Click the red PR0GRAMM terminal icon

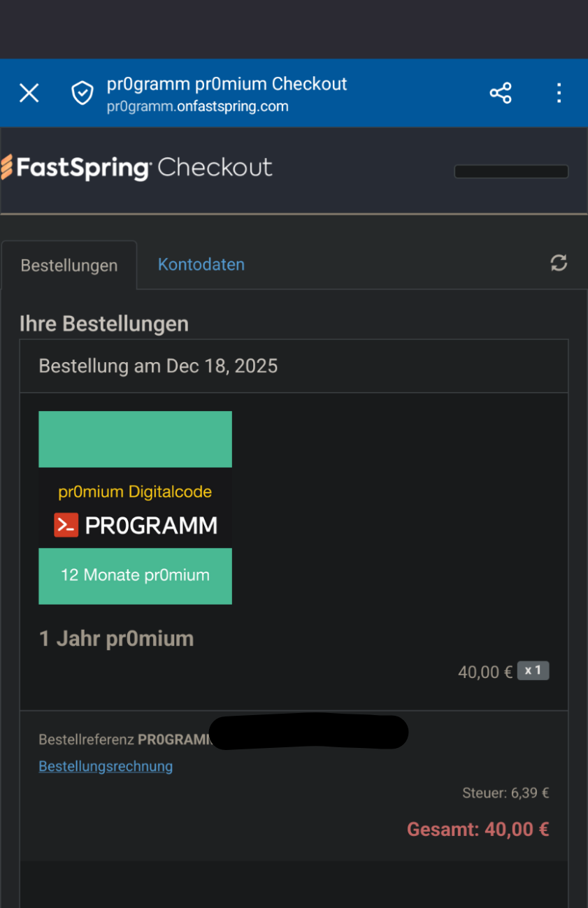click(66, 525)
